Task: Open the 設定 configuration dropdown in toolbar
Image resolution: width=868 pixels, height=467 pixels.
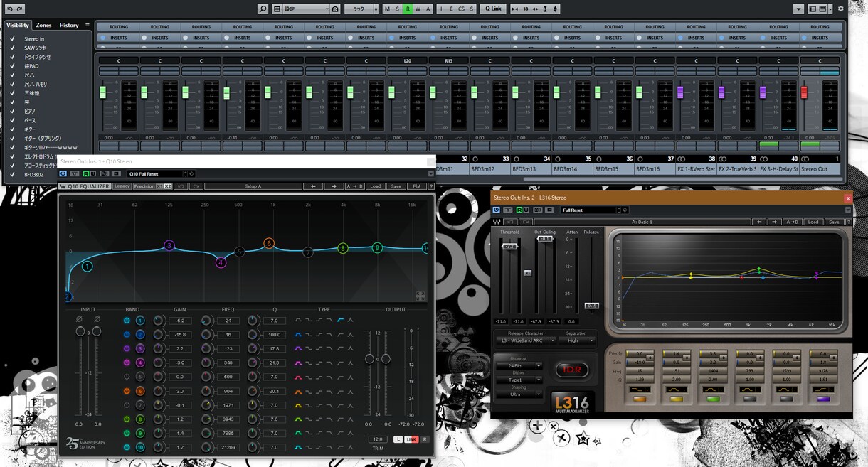Action: pos(307,9)
